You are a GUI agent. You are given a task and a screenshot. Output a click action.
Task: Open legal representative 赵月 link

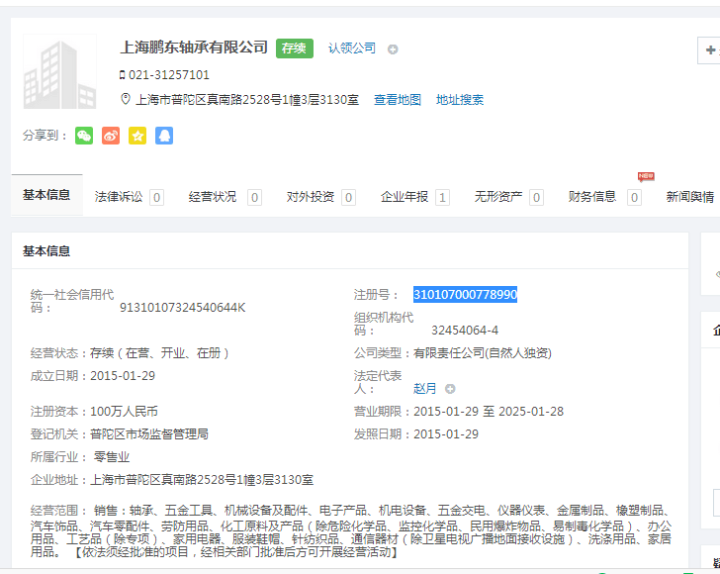click(x=425, y=389)
